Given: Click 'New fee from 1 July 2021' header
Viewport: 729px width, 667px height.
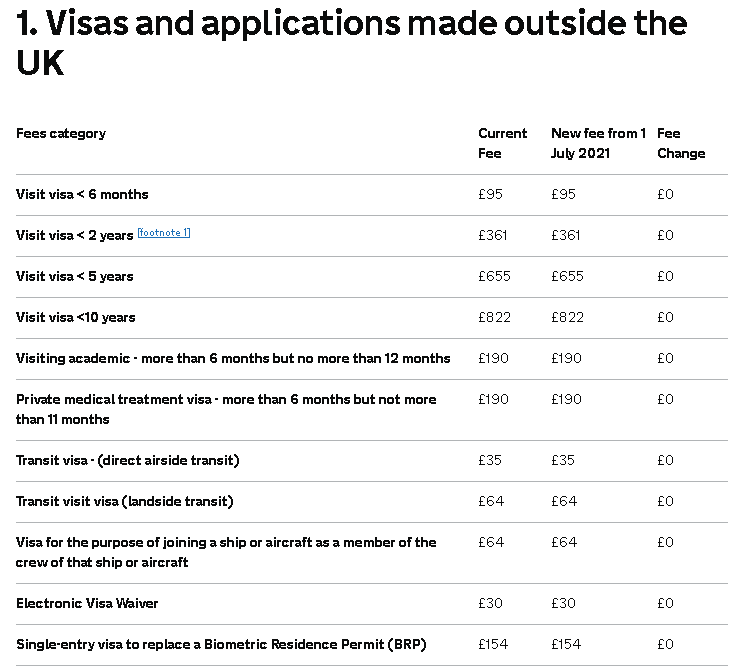Looking at the screenshot, I should [598, 143].
